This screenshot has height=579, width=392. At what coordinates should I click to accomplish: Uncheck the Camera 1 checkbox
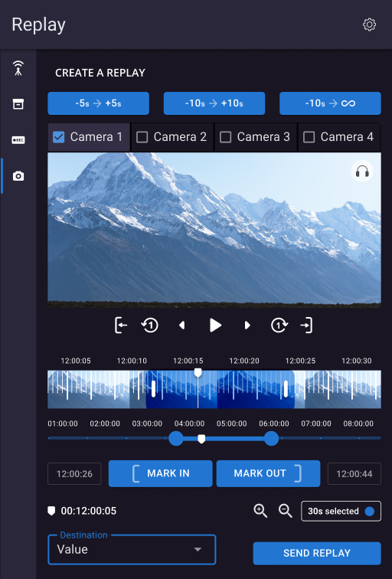point(59,137)
